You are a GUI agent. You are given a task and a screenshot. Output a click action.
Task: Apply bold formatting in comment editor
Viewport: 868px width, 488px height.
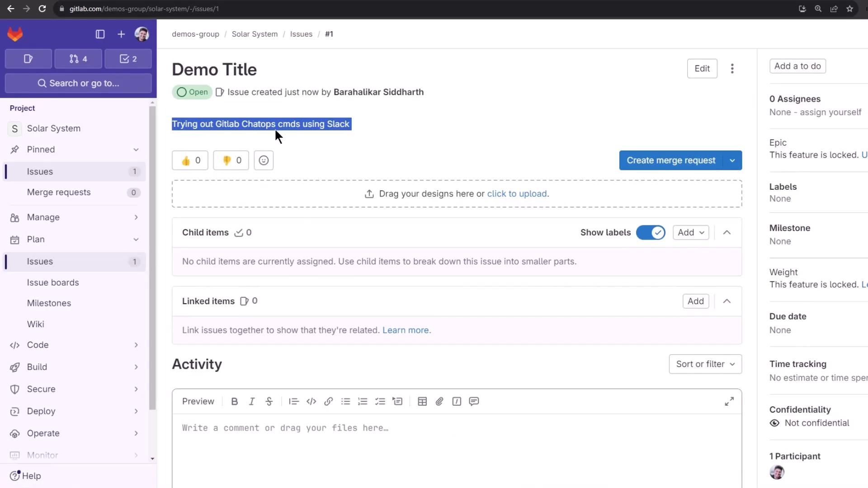234,401
